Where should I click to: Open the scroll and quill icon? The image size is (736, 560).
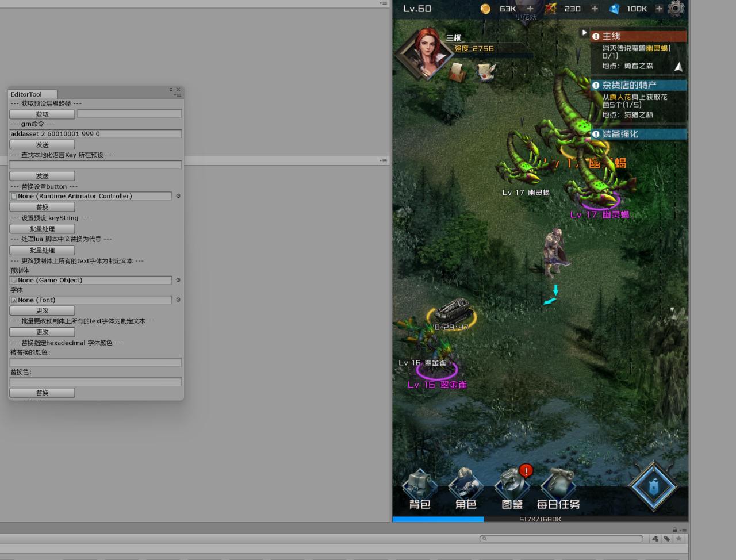[x=486, y=72]
